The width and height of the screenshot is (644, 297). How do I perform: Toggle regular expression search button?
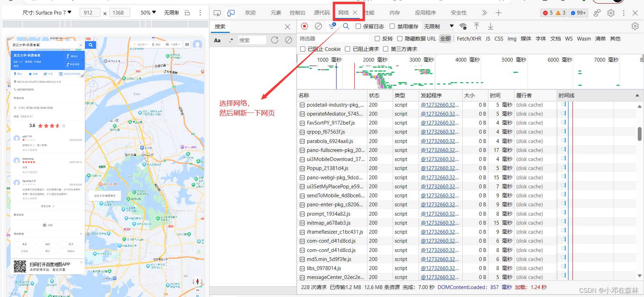(x=231, y=40)
